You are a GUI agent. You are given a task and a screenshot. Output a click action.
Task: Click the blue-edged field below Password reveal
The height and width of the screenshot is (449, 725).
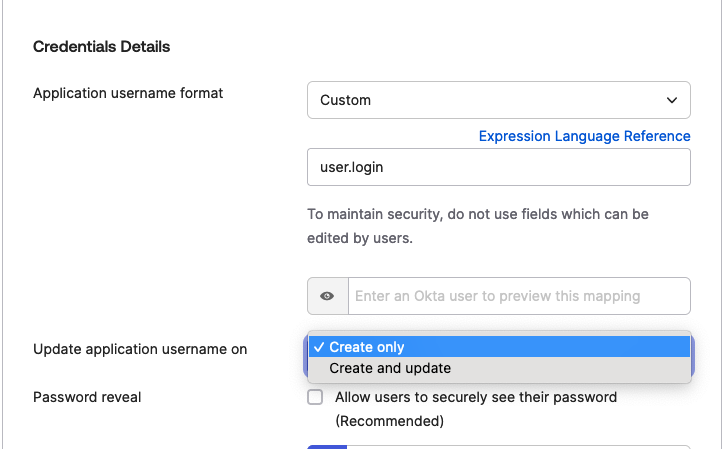click(498, 446)
